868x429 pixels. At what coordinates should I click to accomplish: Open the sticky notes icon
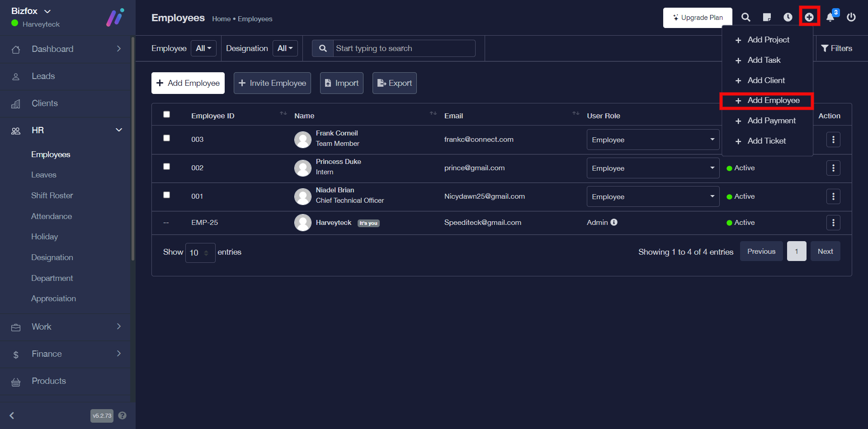click(x=767, y=17)
